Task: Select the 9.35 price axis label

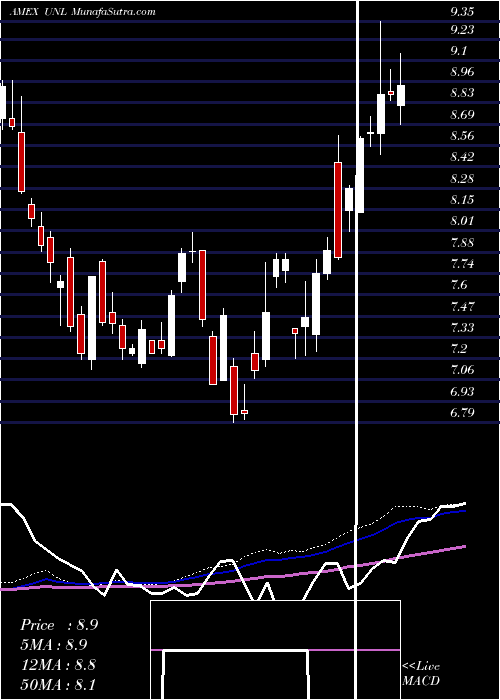Action: coord(462,12)
